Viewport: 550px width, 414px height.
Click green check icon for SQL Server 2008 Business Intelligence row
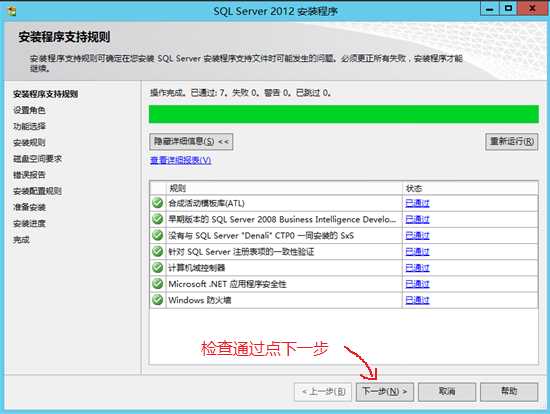click(157, 219)
